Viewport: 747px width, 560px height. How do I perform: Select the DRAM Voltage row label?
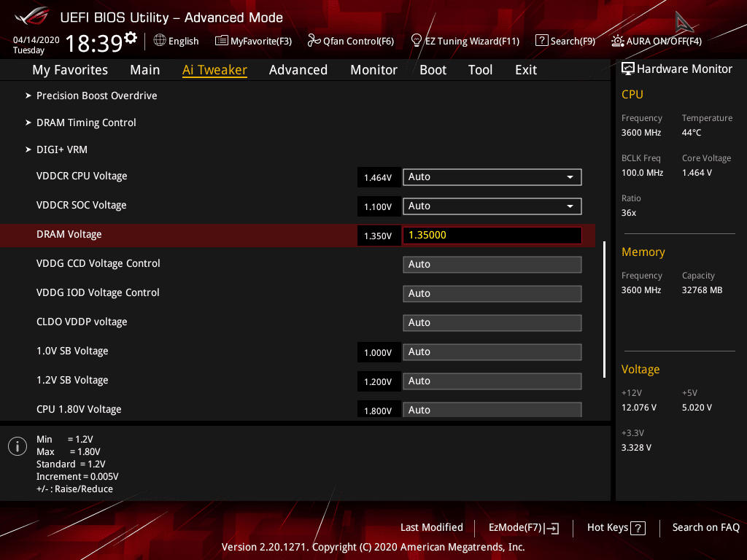69,234
